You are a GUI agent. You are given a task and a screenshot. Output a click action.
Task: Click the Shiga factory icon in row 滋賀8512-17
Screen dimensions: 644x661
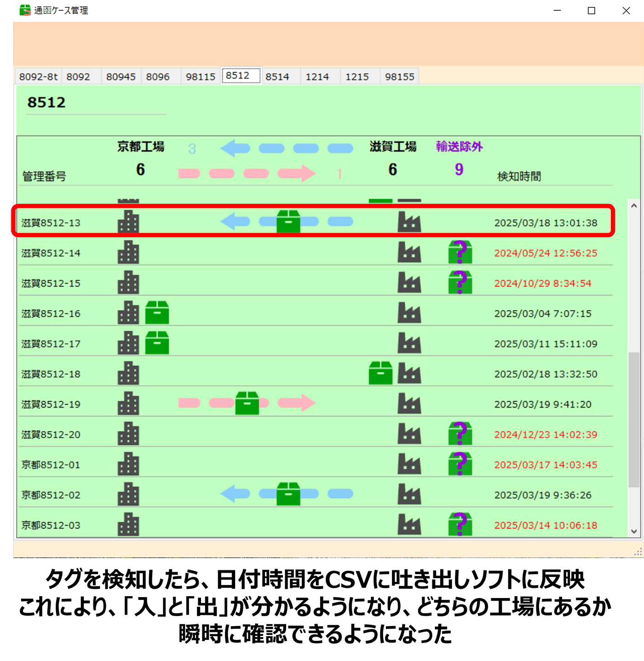(409, 343)
